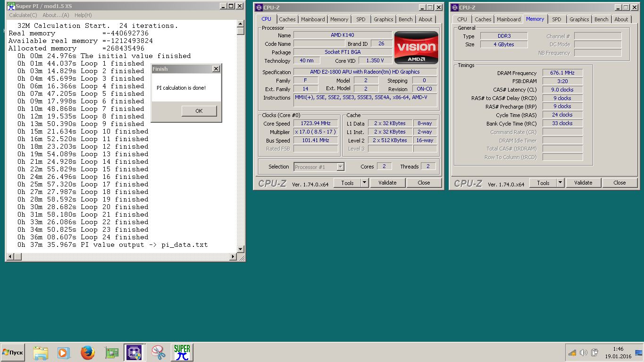Click Super PI horizontal scrollbar left arrow

[x=9, y=257]
